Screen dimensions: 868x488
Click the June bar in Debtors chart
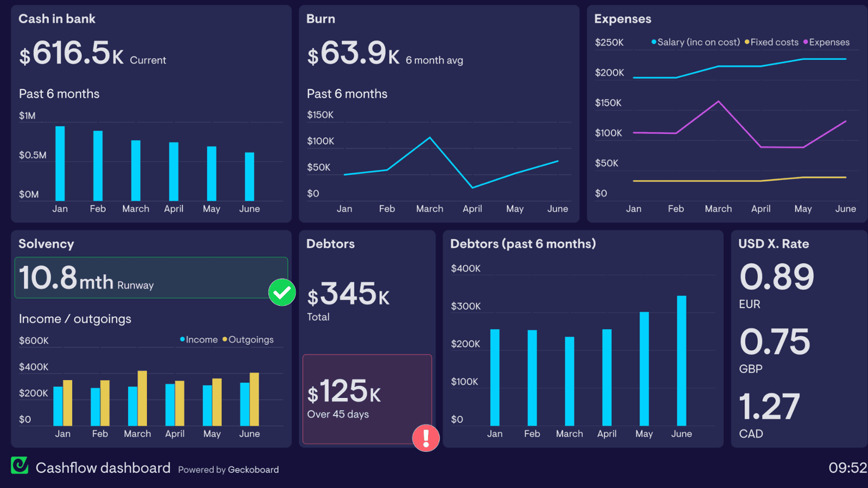point(681,361)
